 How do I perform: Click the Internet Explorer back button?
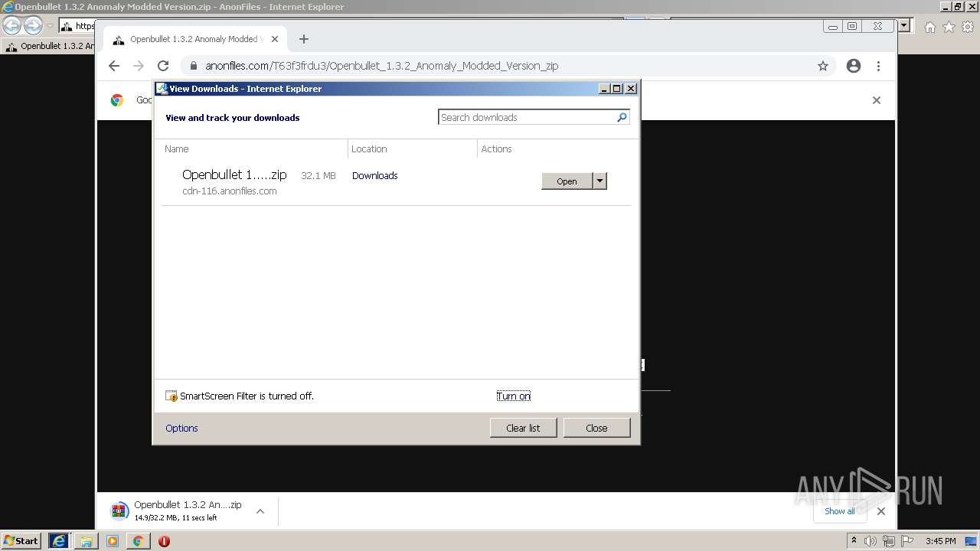pyautogui.click(x=12, y=26)
